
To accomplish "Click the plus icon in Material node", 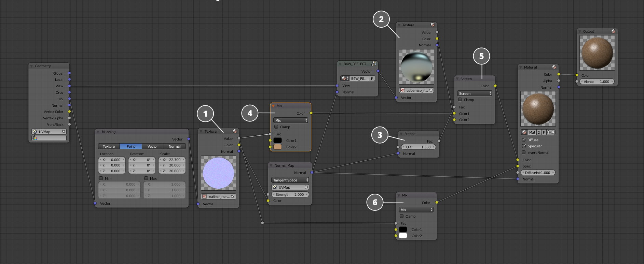I will [x=548, y=132].
